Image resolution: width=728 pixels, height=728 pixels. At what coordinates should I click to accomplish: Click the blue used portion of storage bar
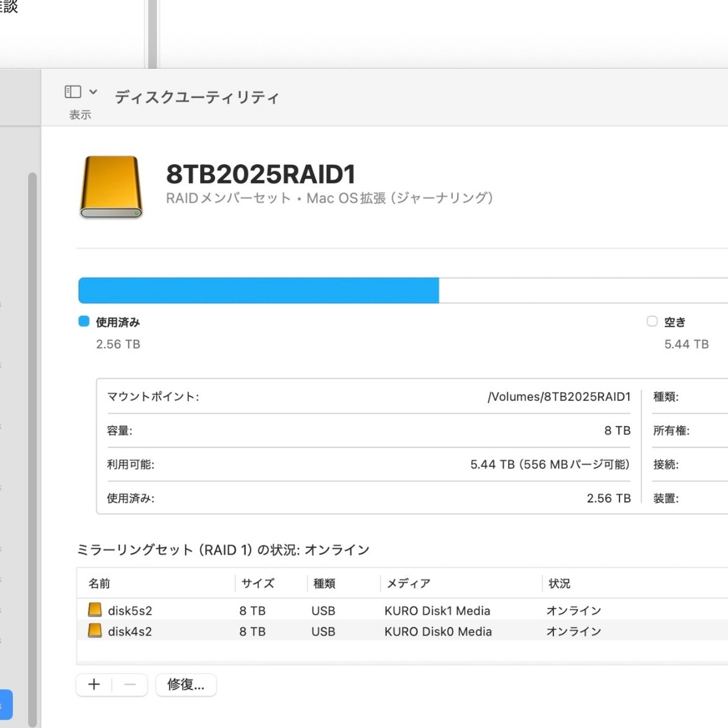click(x=258, y=290)
